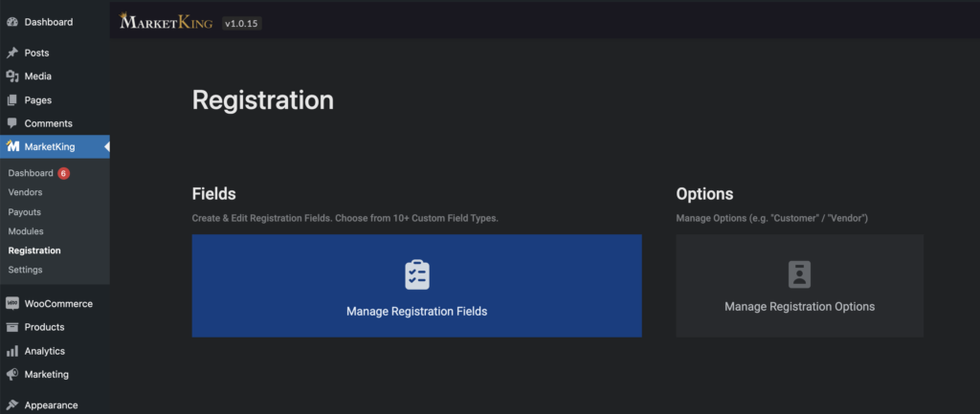Go to MarketKing Vendors submenu

pos(25,192)
